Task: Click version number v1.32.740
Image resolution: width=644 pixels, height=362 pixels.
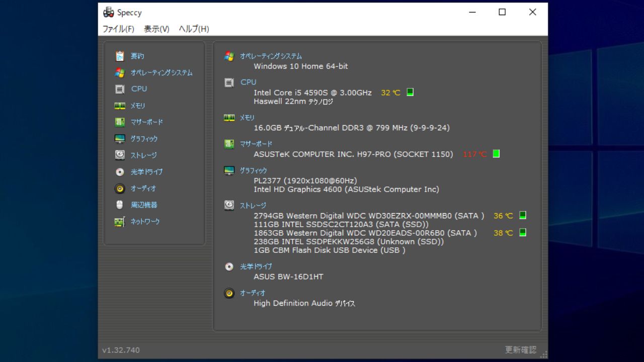Action: [121, 350]
